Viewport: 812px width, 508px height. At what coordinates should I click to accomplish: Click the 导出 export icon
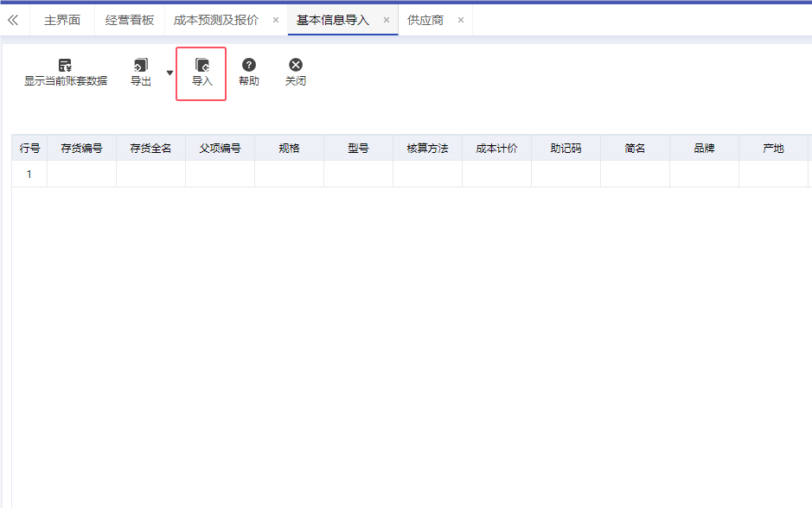click(140, 66)
